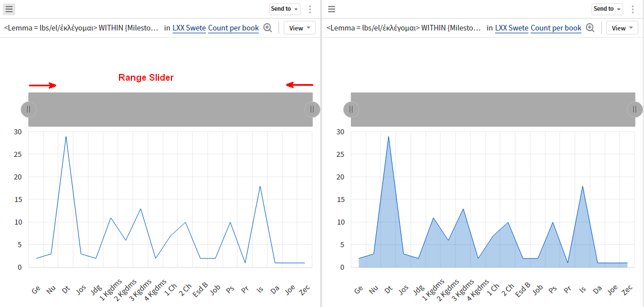
Task: Click the gray range slider bar in left chart
Action: pyautogui.click(x=170, y=109)
